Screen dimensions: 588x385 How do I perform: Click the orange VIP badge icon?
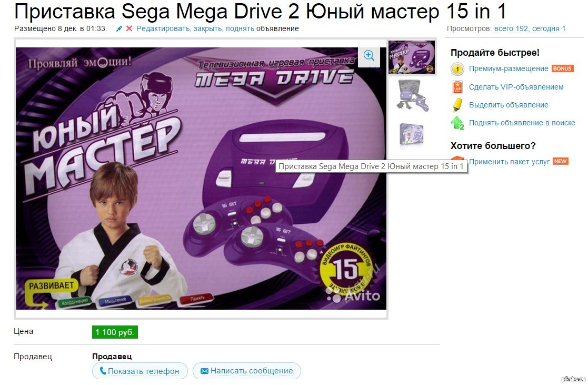(x=457, y=87)
